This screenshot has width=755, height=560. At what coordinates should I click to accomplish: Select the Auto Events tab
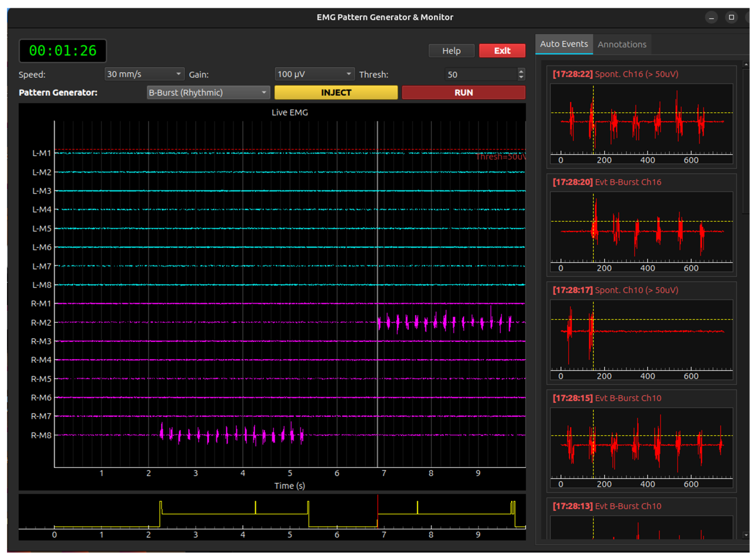pyautogui.click(x=564, y=44)
